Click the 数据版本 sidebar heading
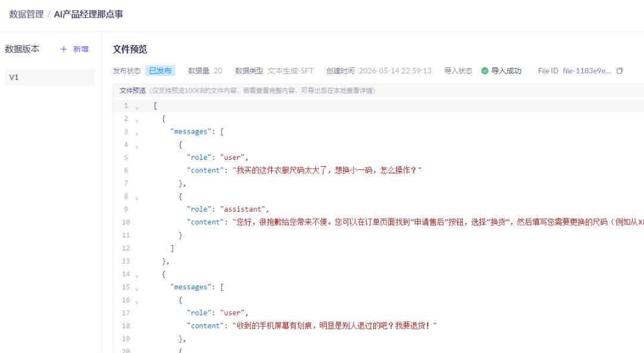 (x=22, y=49)
